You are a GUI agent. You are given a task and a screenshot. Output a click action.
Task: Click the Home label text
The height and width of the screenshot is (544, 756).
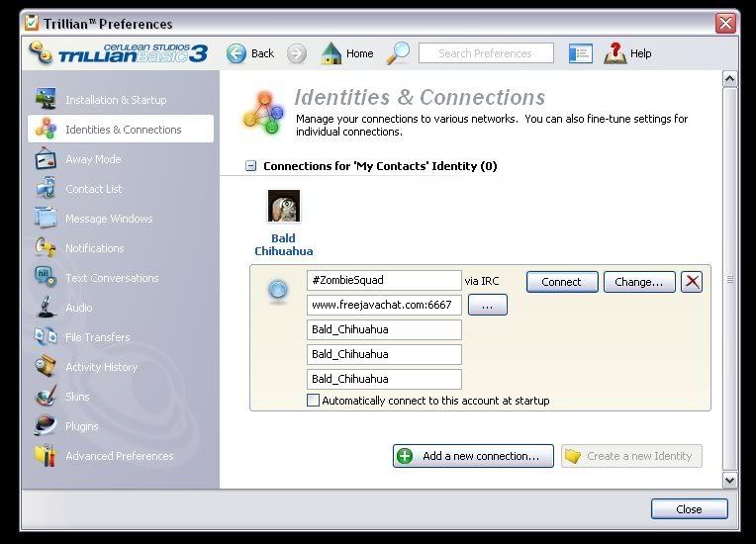click(359, 53)
